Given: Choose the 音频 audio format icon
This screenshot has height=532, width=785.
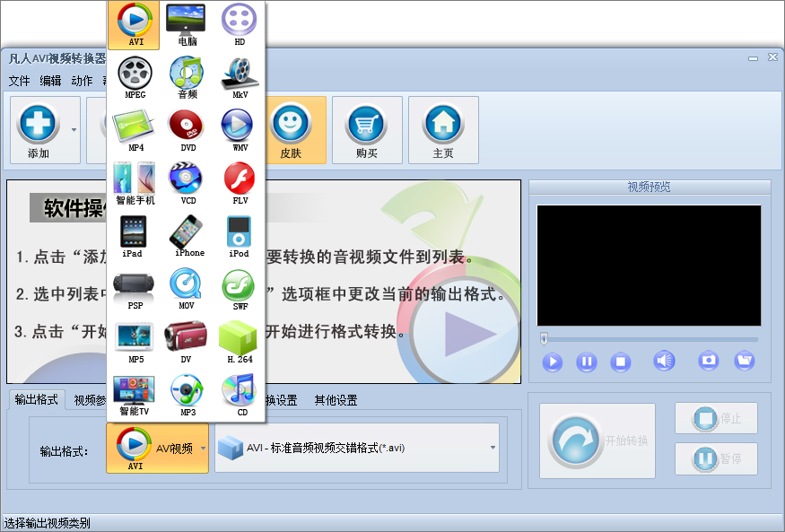Looking at the screenshot, I should click(x=187, y=77).
